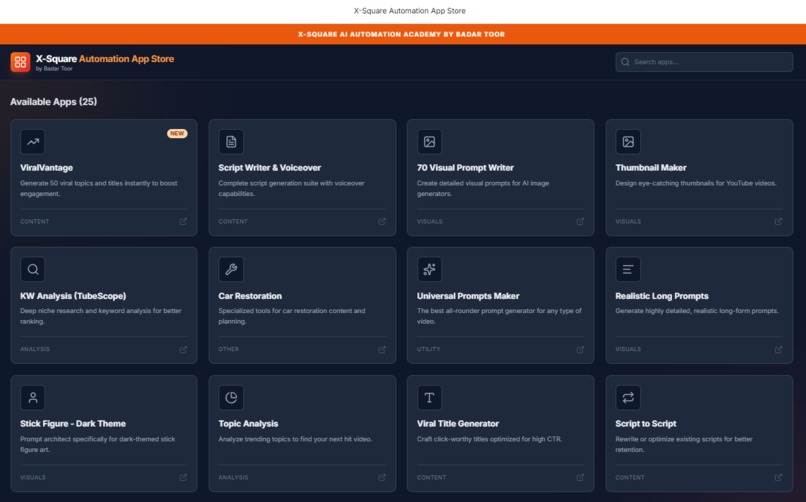Click the CONTENT tag on Script to Script card

(x=630, y=477)
